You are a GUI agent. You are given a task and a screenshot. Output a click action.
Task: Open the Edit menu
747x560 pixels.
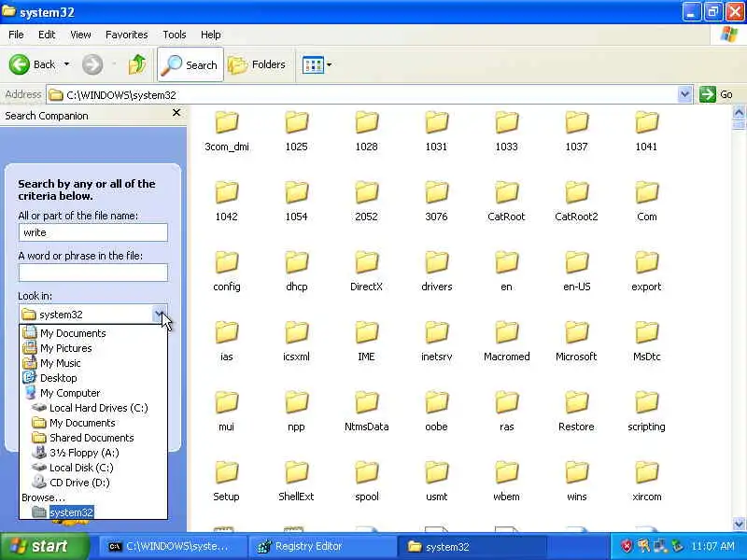(x=47, y=35)
